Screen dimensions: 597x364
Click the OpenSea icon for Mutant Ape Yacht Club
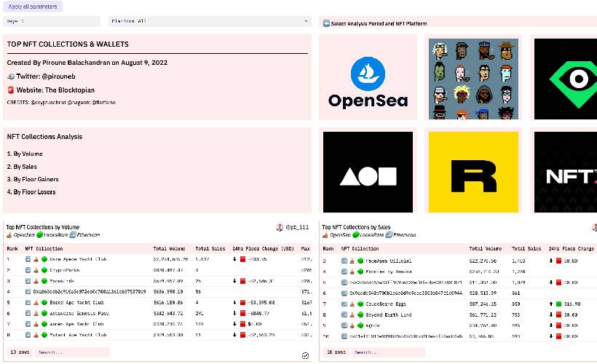[x=36, y=335]
